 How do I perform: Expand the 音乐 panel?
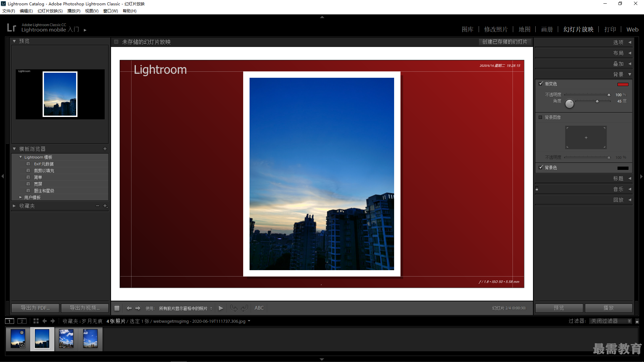630,189
